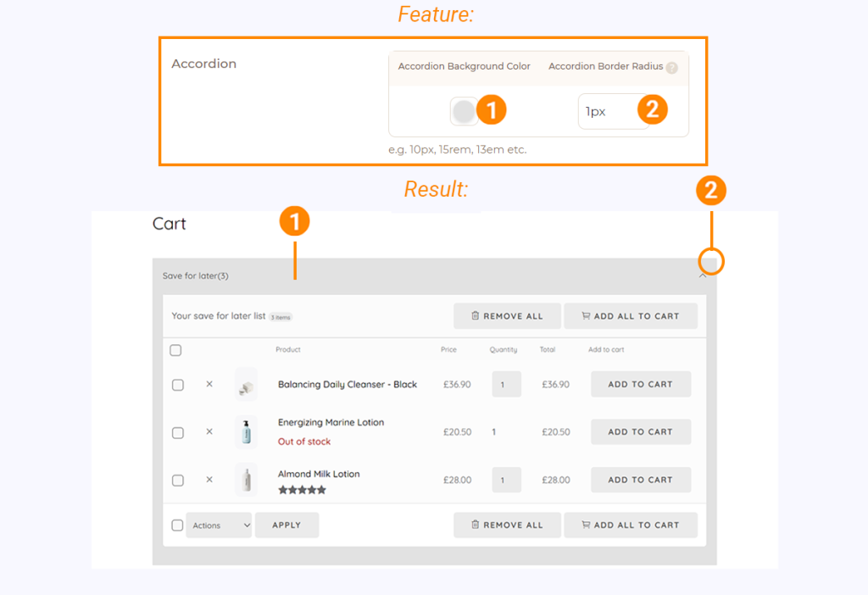Click the £20.50 price of Energizing Marine Lotion

(457, 432)
